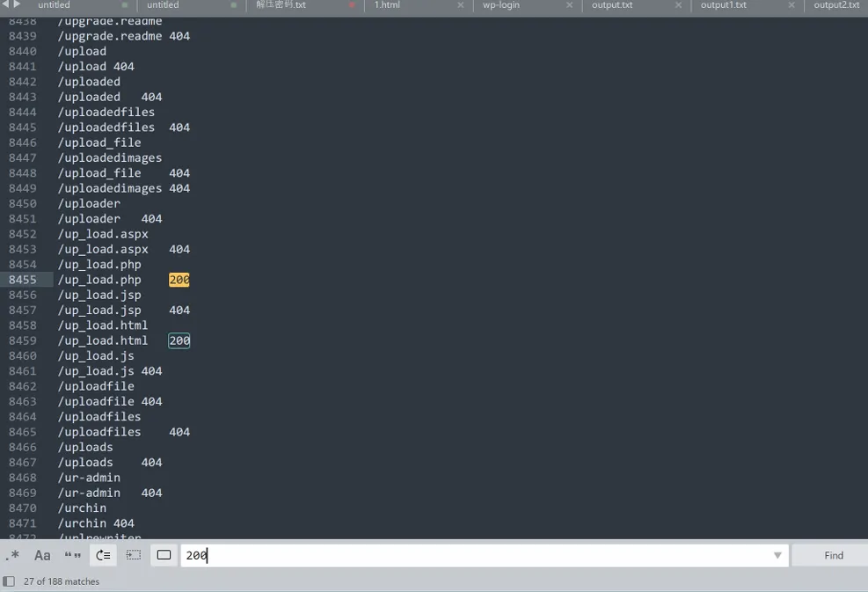The width and height of the screenshot is (868, 592).
Task: Click /up_load.js on line 8460
Action: pos(97,355)
